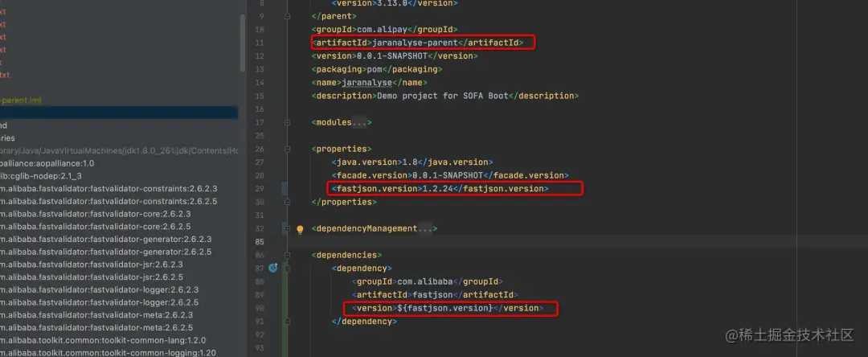The height and width of the screenshot is (357, 868).
Task: Click line number 29 in the gutter
Action: [260, 189]
